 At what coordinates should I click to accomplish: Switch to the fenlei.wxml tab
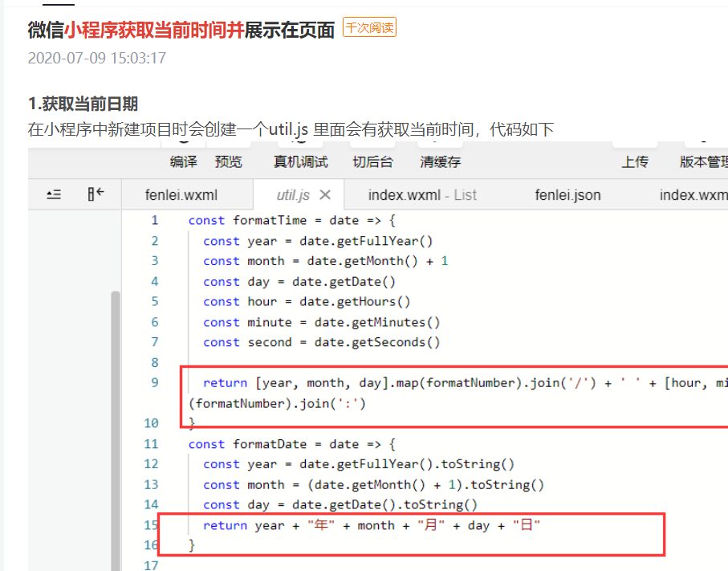[181, 194]
